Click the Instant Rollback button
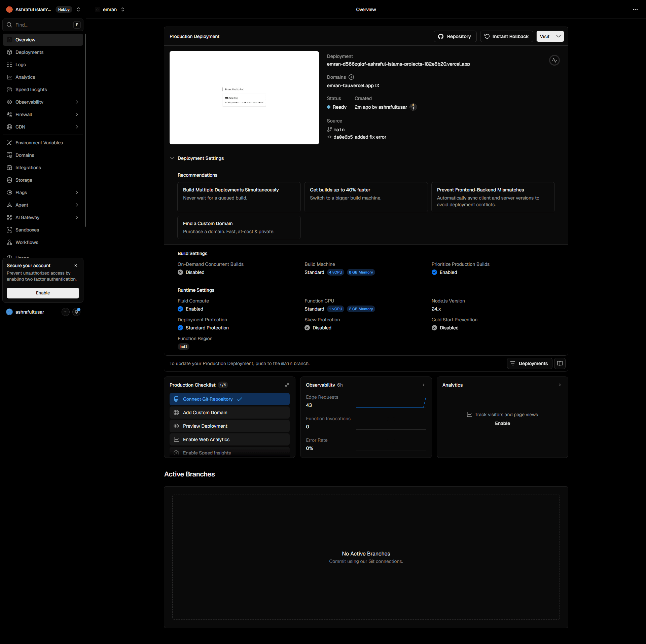Viewport: 646px width, 644px height. pos(506,36)
